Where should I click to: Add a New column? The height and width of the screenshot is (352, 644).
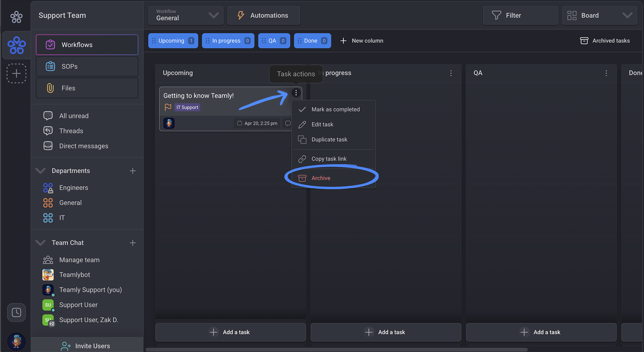click(x=361, y=41)
